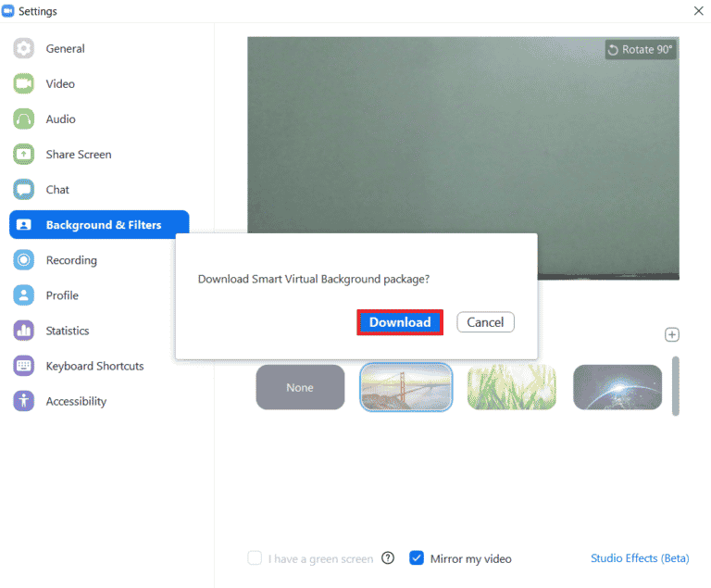Click the Zoom logo in title bar
The height and width of the screenshot is (588, 711).
click(7, 11)
